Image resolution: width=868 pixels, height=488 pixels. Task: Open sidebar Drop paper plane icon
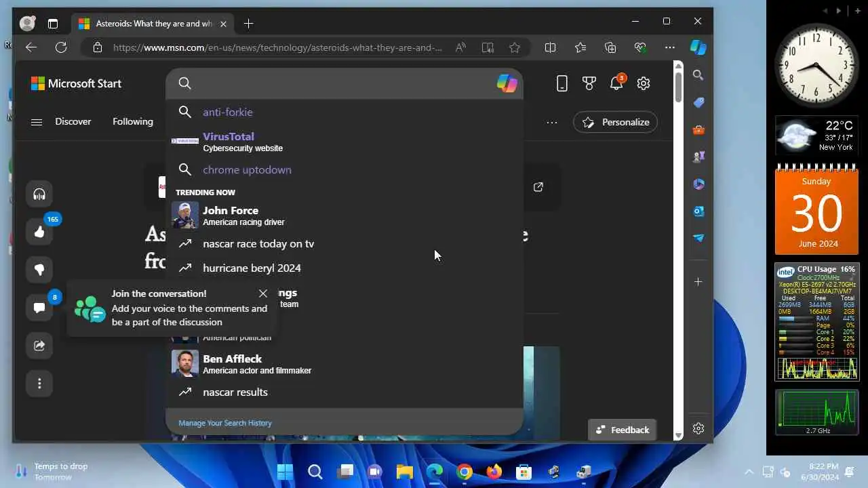pyautogui.click(x=698, y=238)
